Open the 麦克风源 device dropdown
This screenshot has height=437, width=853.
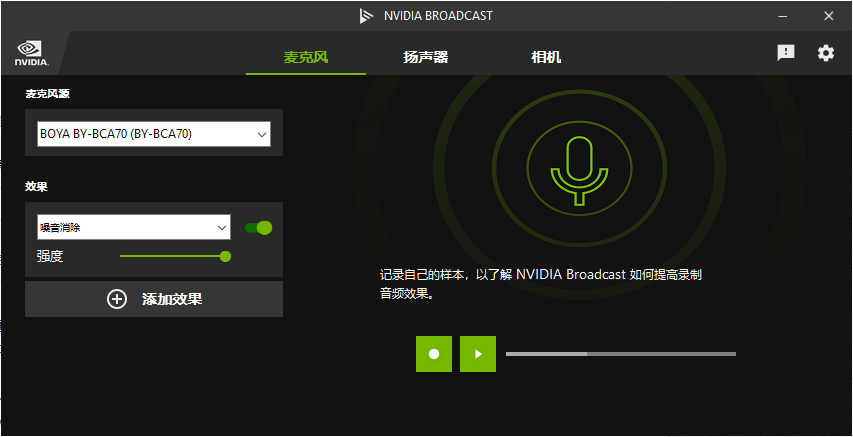pyautogui.click(x=154, y=134)
